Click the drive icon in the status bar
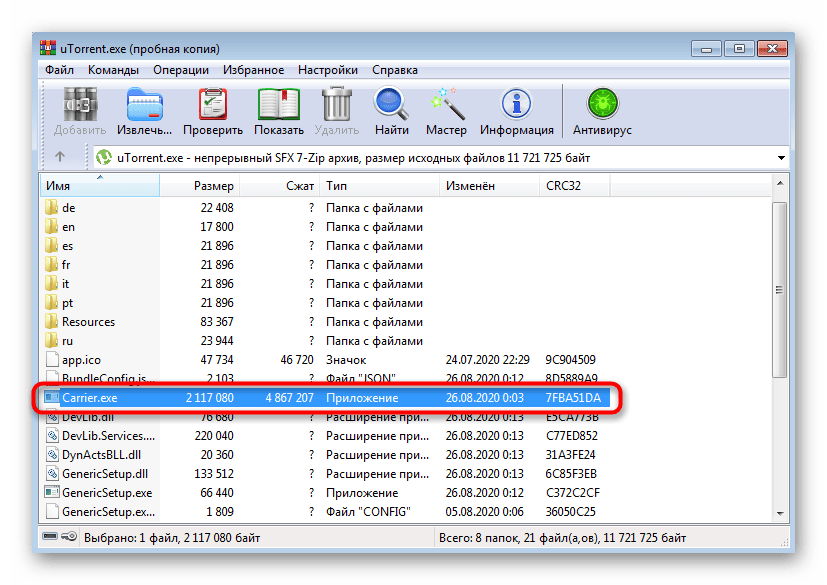The width and height of the screenshot is (827, 585). (x=50, y=536)
